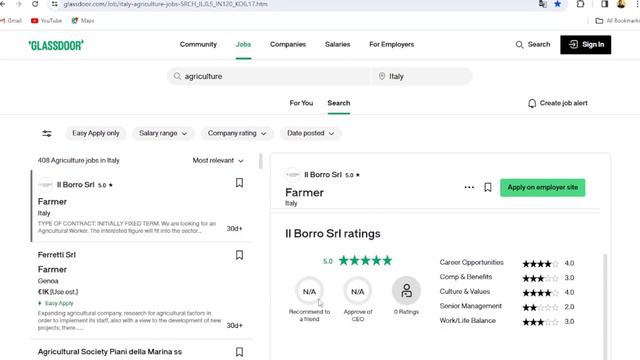Select the Ferretti Srl Farmer listing title
640x360 pixels.
click(52, 269)
